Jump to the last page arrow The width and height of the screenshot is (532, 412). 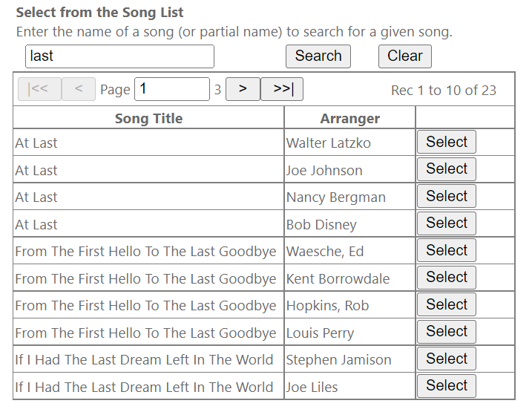(282, 89)
